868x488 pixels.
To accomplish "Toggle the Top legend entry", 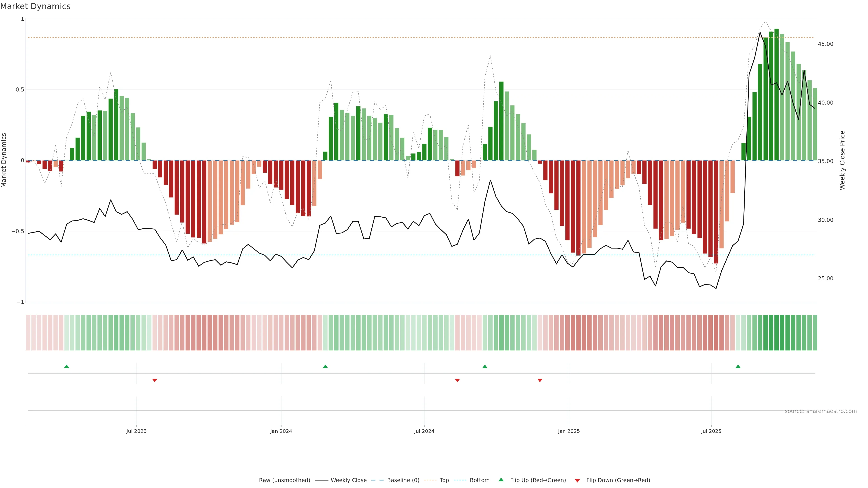I will click(x=444, y=480).
